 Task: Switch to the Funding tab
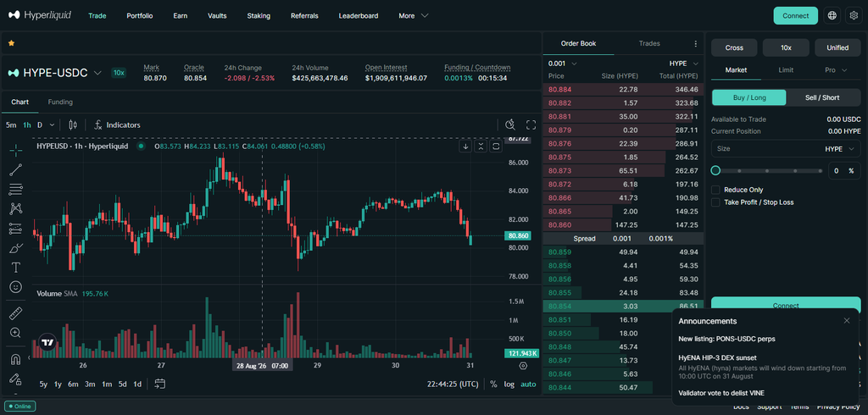60,102
